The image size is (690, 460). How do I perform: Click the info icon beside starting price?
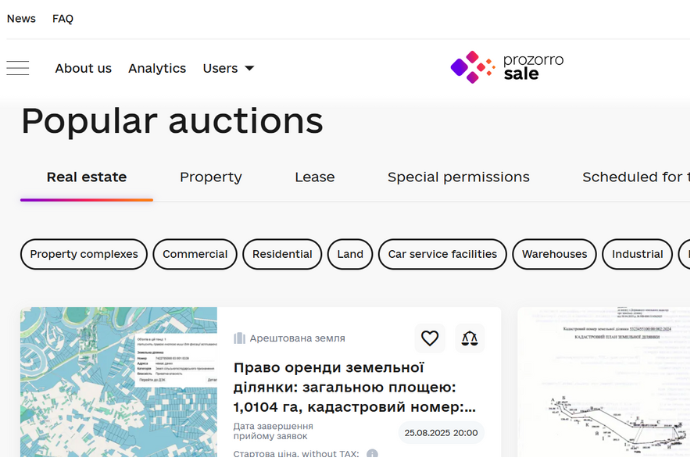(372, 454)
